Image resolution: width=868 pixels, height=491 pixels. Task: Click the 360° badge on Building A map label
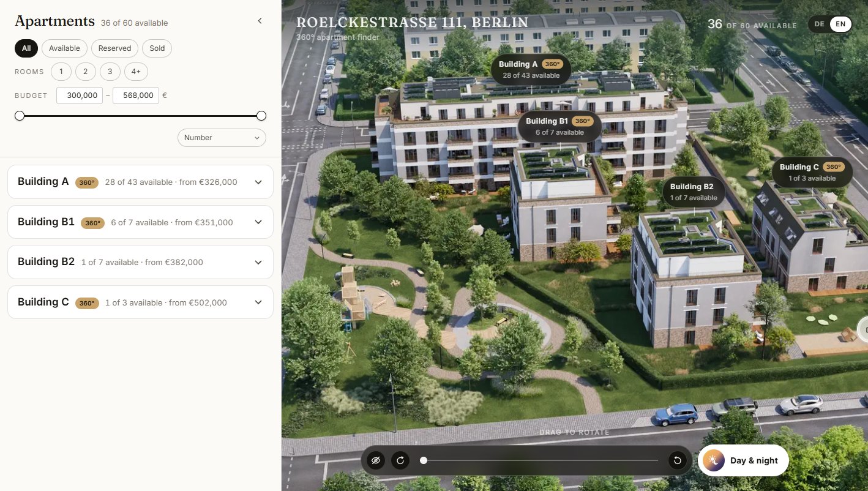pyautogui.click(x=553, y=64)
